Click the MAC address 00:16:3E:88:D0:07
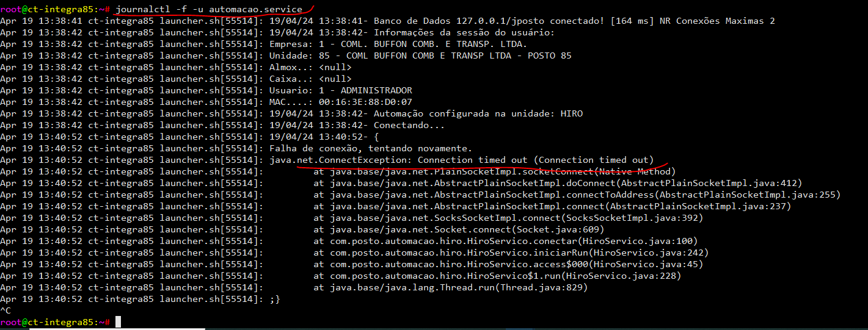 tap(365, 102)
